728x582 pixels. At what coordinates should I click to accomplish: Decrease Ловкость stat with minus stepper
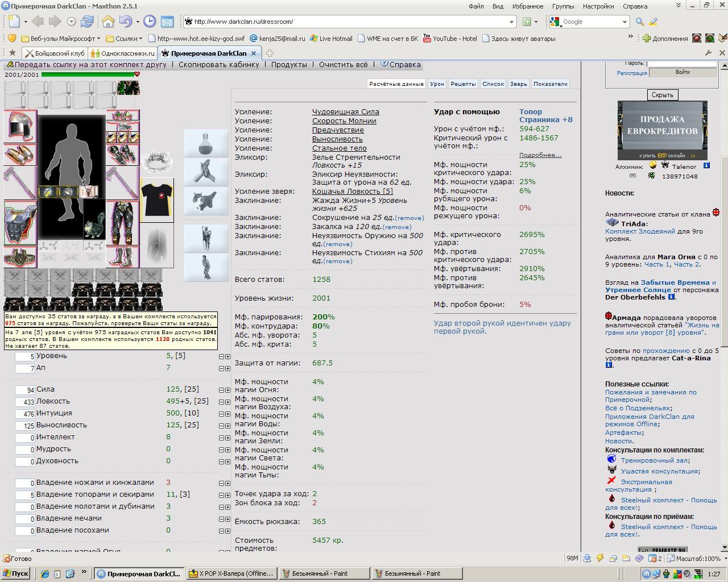click(x=222, y=402)
